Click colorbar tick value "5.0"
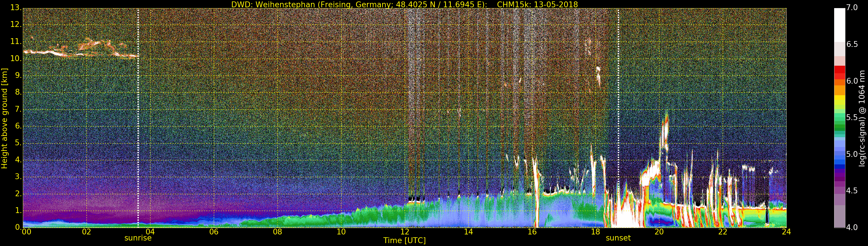This screenshot has height=246, width=868. coord(852,154)
